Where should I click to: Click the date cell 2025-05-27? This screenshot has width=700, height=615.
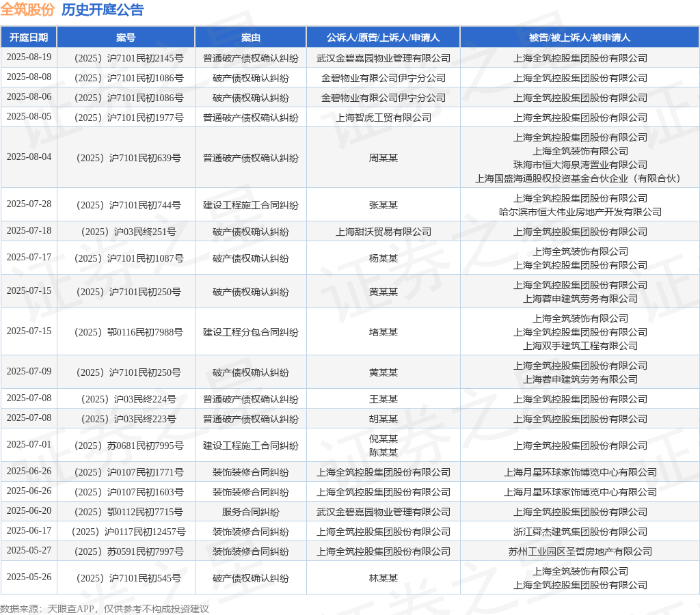tap(29, 550)
